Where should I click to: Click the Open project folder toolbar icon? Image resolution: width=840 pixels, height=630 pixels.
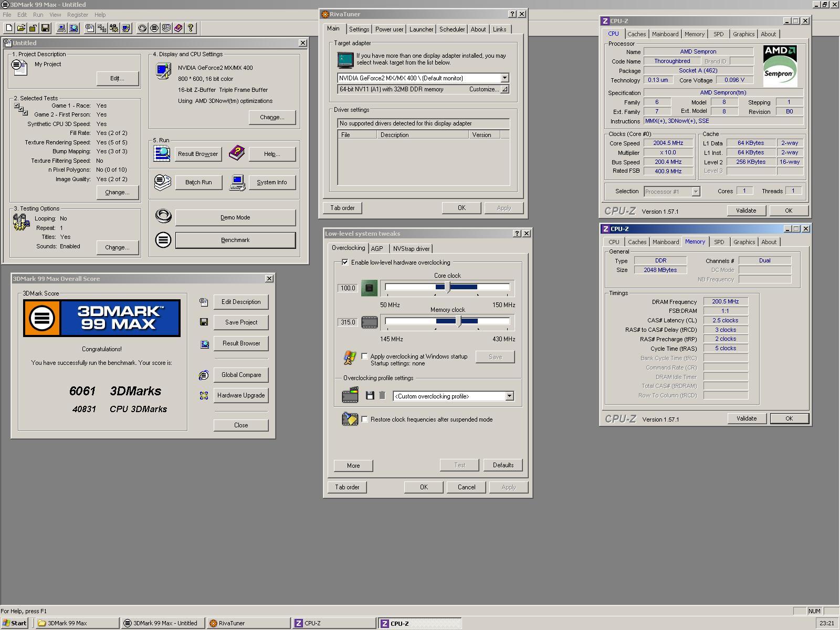click(22, 28)
